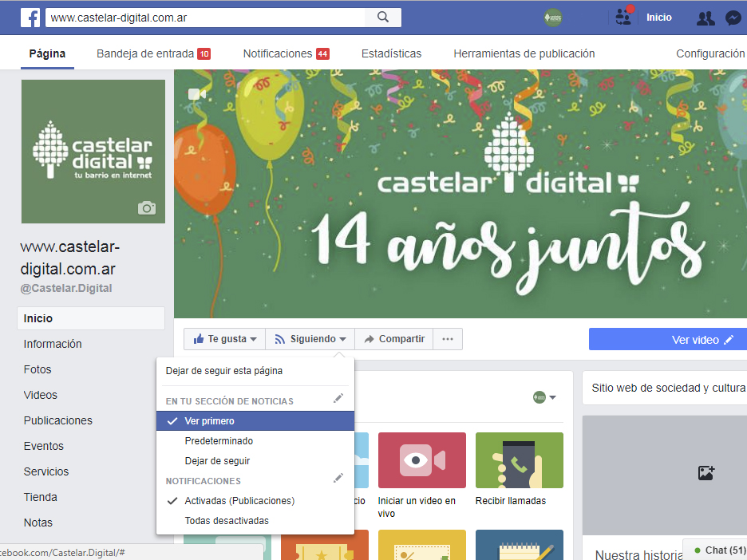
Task: Edit Notificaciones pencil icon in menu
Action: click(x=338, y=478)
